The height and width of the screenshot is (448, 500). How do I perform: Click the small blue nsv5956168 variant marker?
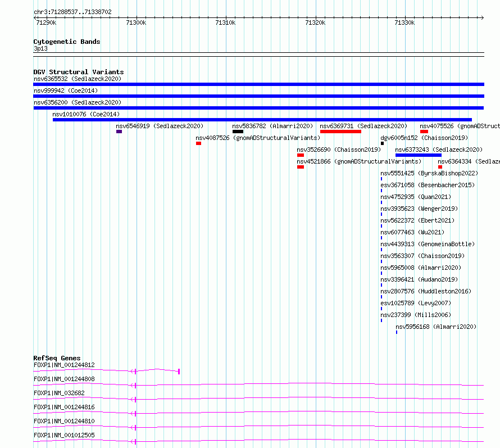(397, 332)
